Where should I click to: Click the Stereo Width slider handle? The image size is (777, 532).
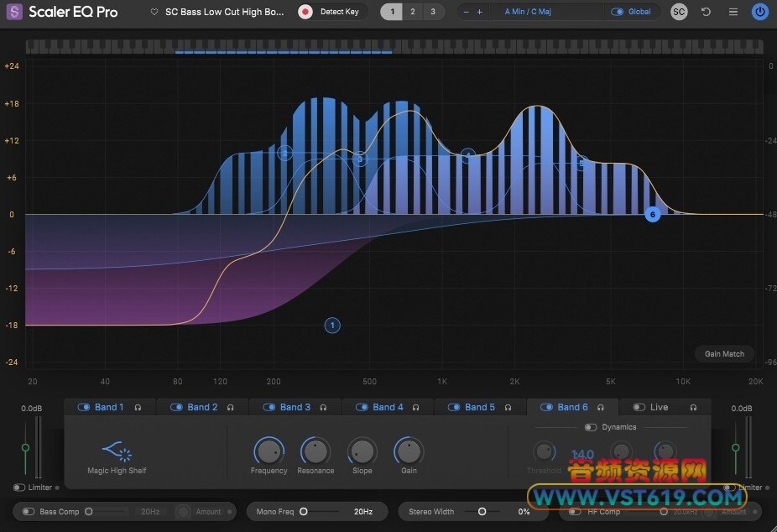(x=482, y=512)
